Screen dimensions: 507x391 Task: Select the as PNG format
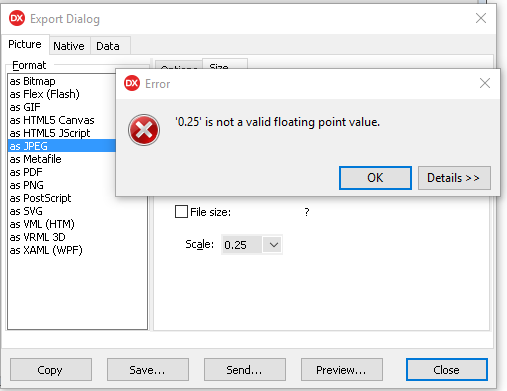click(27, 185)
